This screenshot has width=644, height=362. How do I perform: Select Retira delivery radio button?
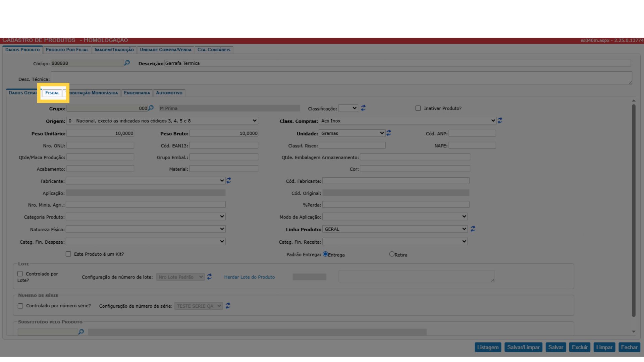coord(392,254)
